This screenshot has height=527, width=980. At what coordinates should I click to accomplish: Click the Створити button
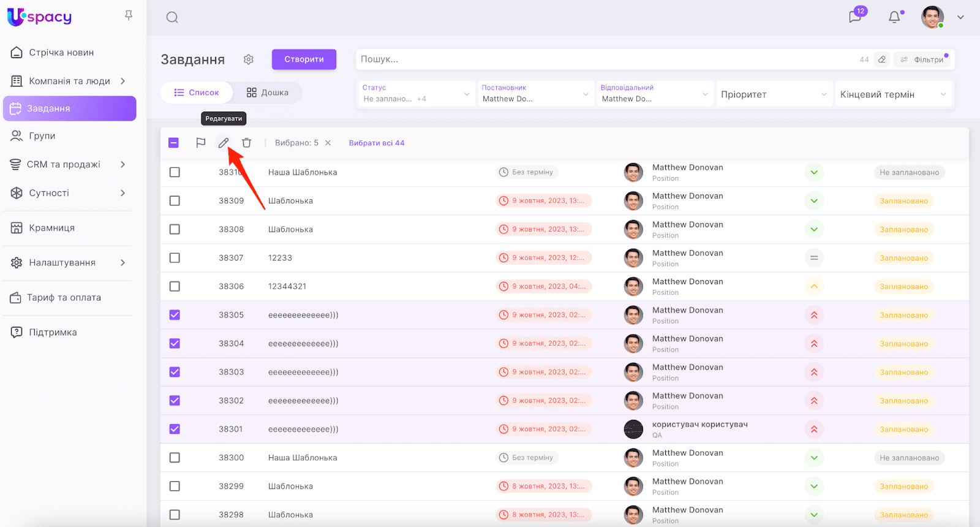pos(304,59)
